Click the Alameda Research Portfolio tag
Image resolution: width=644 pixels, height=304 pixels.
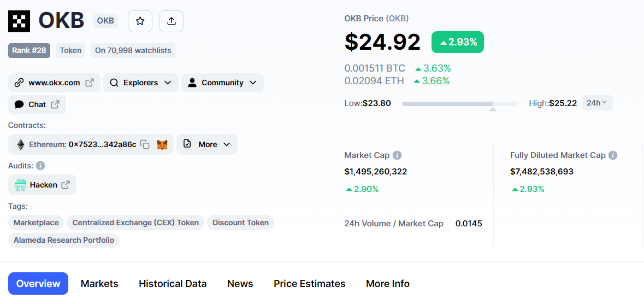(64, 240)
